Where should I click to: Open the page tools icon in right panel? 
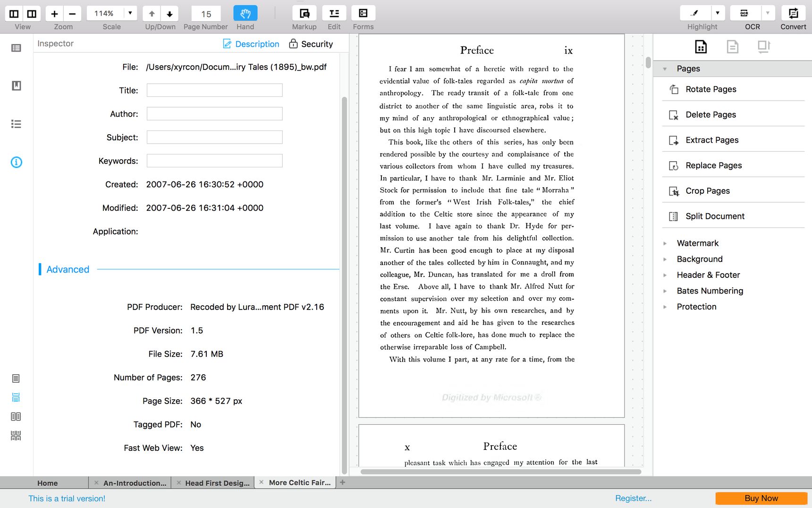pyautogui.click(x=701, y=46)
